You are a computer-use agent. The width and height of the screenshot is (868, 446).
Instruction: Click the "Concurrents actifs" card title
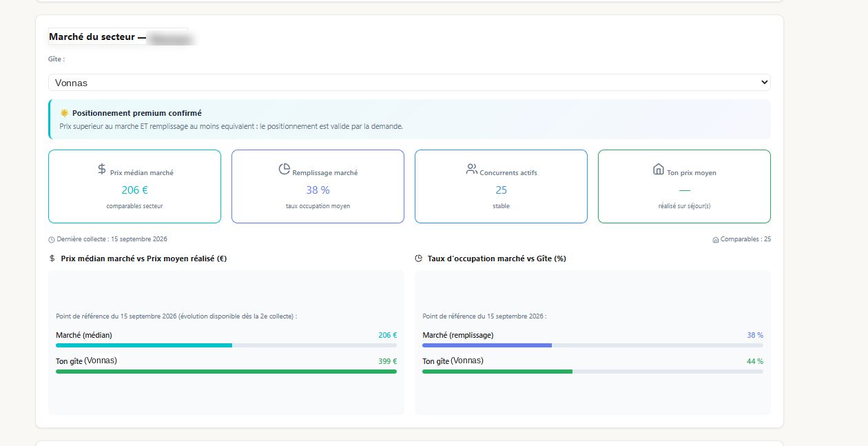(508, 173)
